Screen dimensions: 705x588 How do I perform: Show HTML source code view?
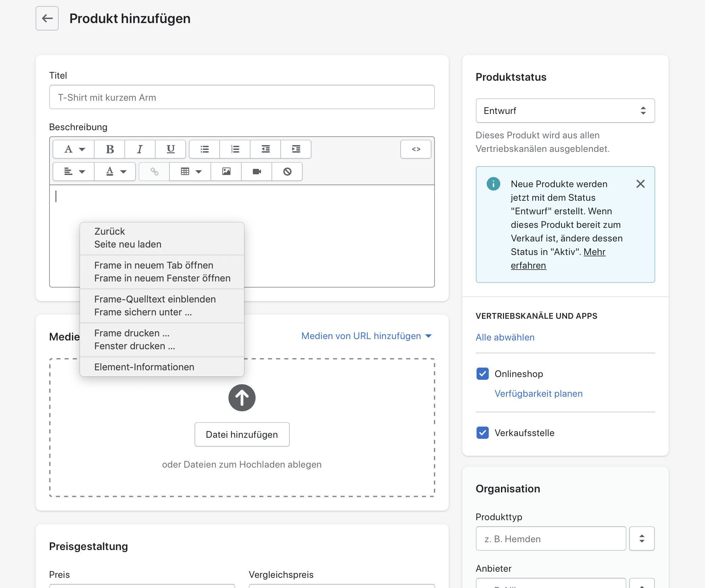tap(416, 149)
